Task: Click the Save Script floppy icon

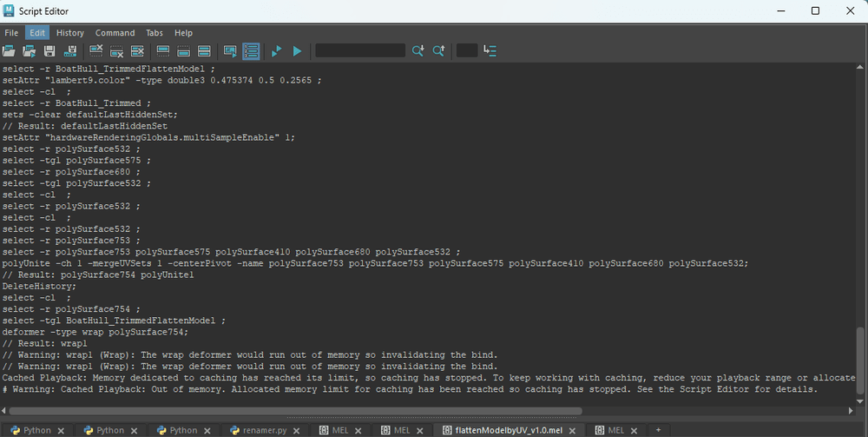Action: point(49,51)
